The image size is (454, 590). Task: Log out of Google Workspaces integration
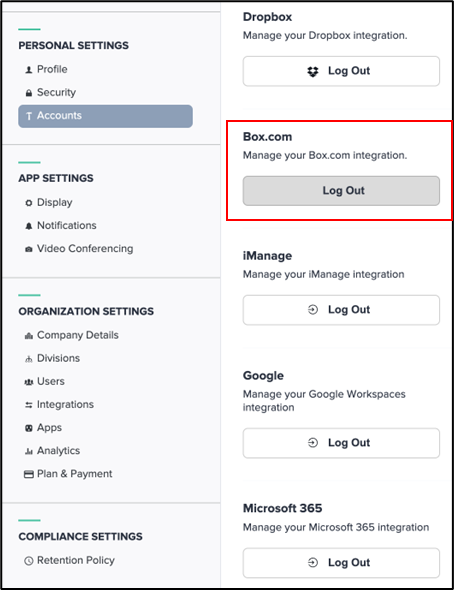(341, 443)
